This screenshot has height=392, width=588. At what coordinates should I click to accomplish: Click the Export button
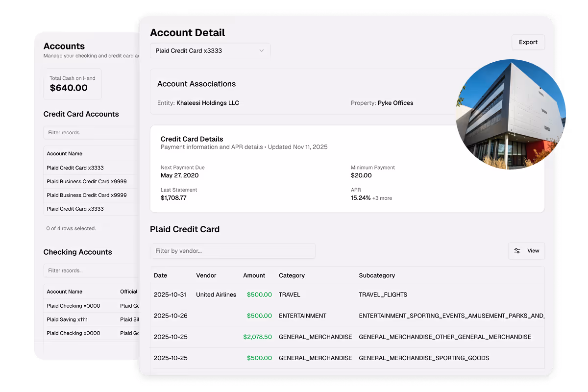(x=528, y=42)
